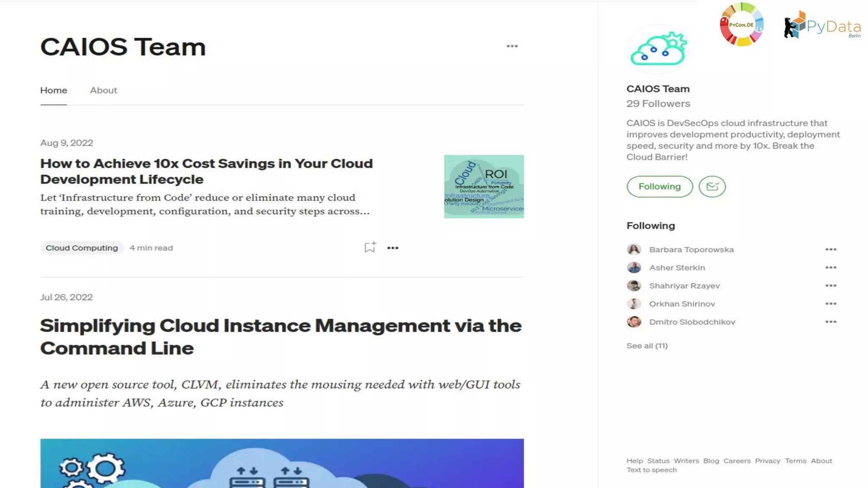Open article Simplifying Cloud Instance Management

point(281,337)
